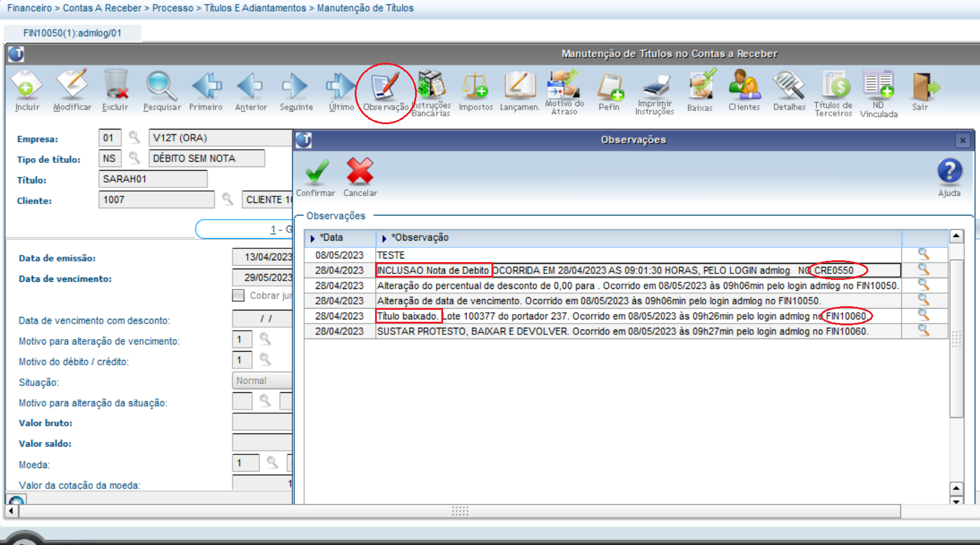Click scroll up arrow in observations grid
Image resolution: width=980 pixels, height=545 pixels.
pyautogui.click(x=956, y=236)
